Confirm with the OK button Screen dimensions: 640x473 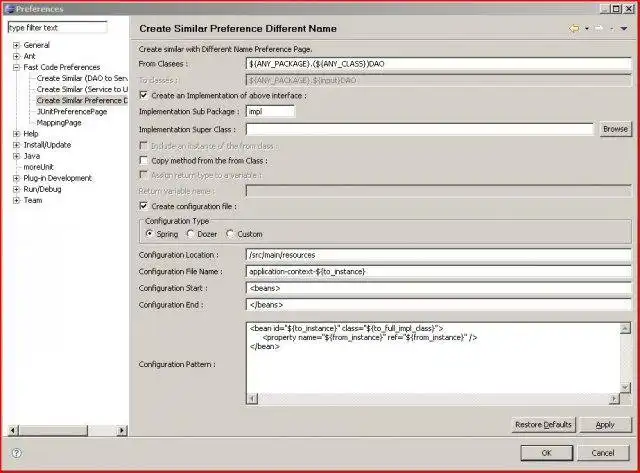[x=547, y=453]
